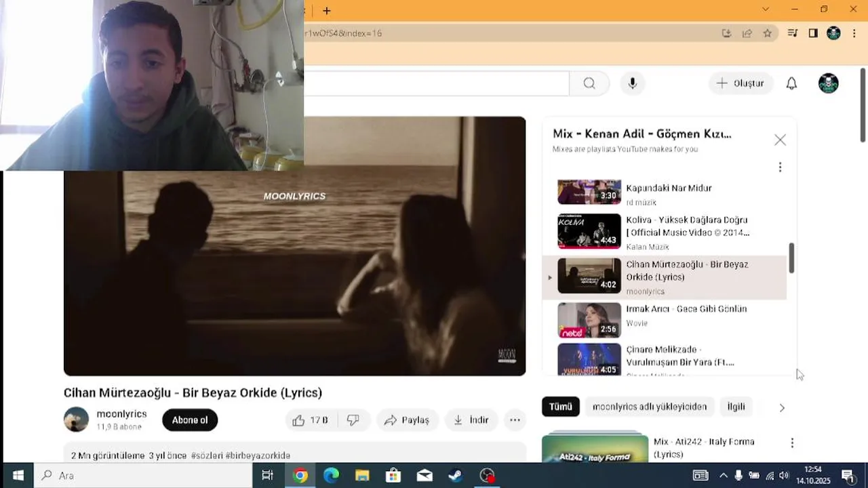868x488 pixels.
Task: Select the Tümü filter chip
Action: click(561, 407)
